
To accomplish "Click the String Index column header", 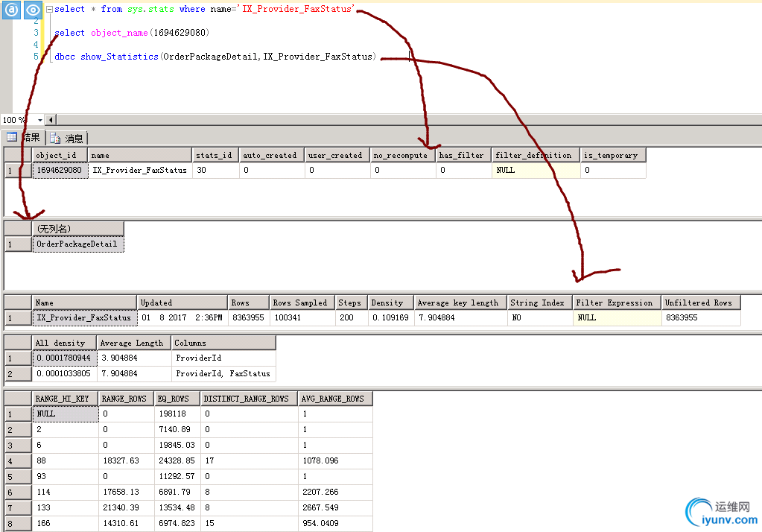I will coord(539,303).
